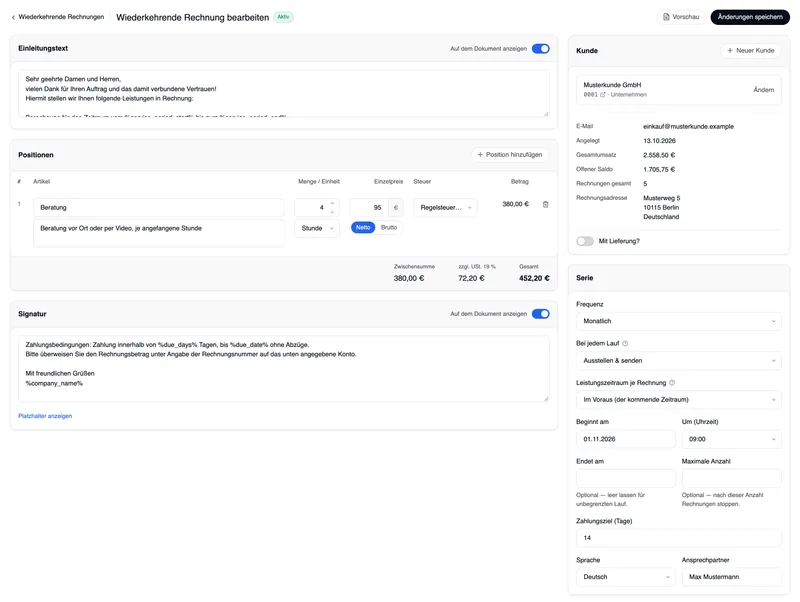Viewport: 800px width, 602px height.
Task: Click the Angelegt date 13.10.2026
Action: click(659, 141)
